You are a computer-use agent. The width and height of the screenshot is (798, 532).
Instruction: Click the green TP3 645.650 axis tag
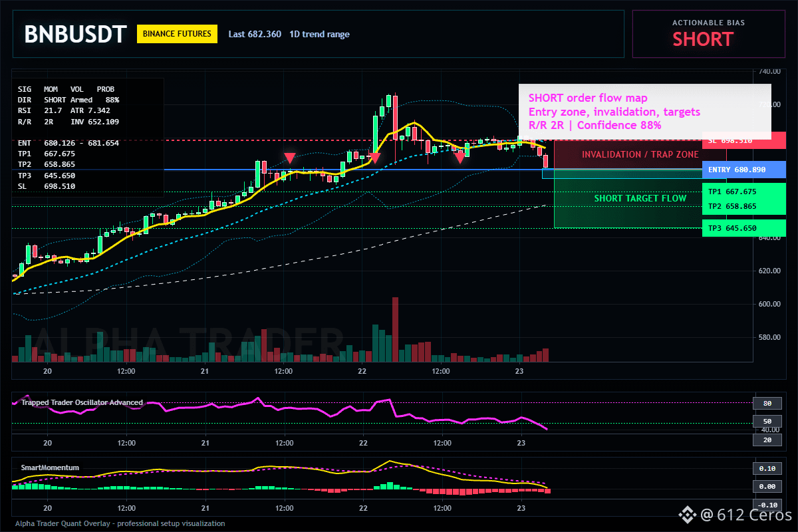pos(744,228)
